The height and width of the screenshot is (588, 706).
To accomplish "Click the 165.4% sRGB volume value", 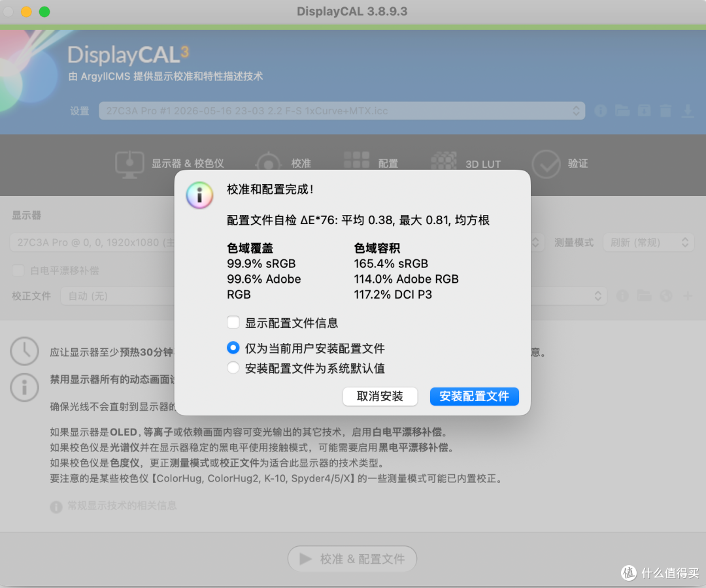I will pos(391,264).
